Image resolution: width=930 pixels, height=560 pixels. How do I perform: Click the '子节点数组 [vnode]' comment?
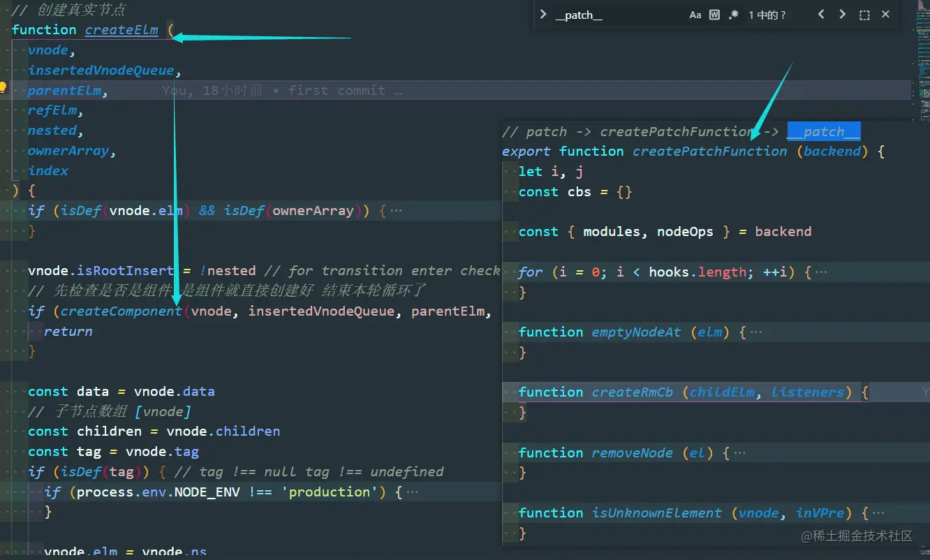[110, 412]
